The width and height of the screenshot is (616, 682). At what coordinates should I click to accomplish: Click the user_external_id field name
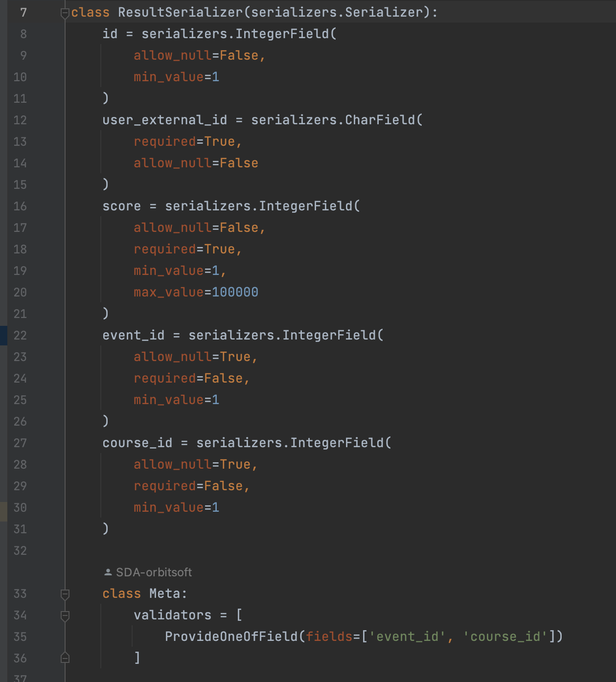click(165, 120)
